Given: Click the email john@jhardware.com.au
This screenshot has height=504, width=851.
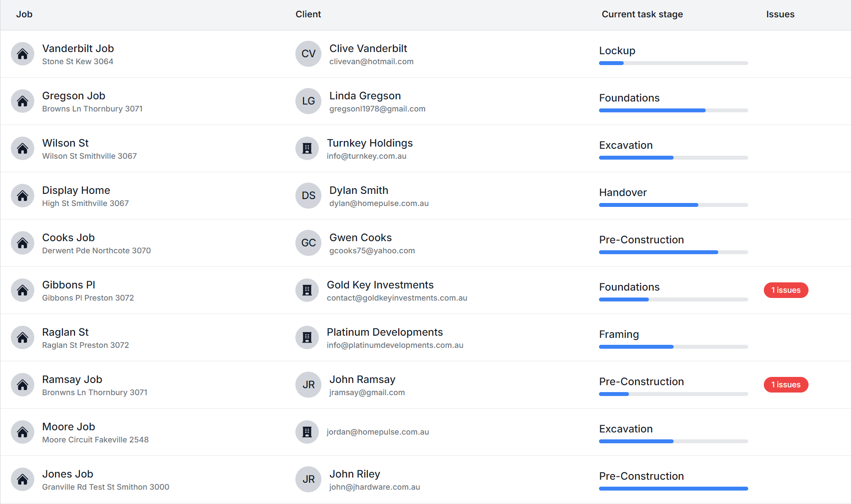Looking at the screenshot, I should pyautogui.click(x=375, y=487).
